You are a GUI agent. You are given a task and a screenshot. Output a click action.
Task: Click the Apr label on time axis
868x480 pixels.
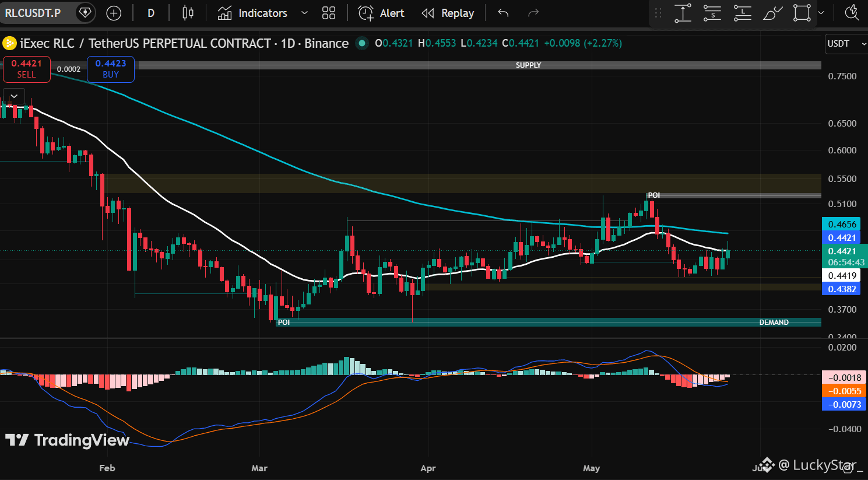coord(428,468)
